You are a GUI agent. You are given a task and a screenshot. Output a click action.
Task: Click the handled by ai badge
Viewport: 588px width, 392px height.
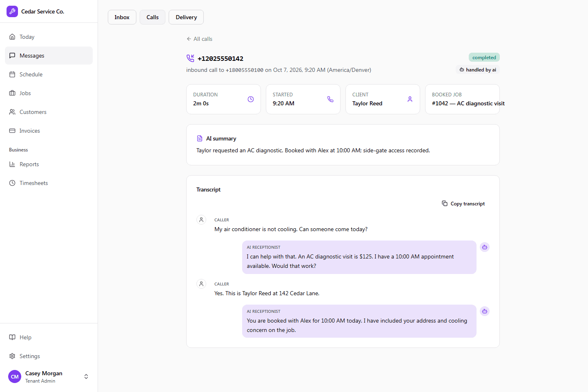point(478,70)
